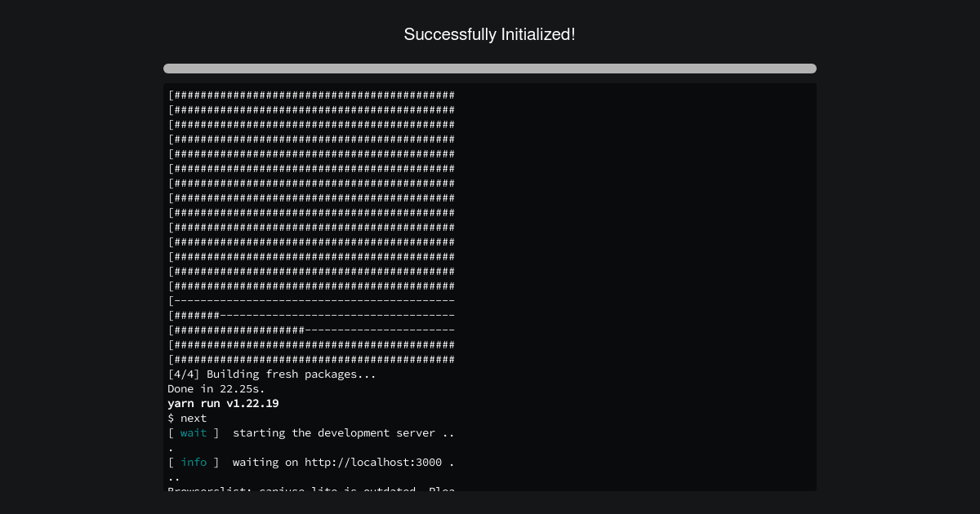The width and height of the screenshot is (980, 514).
Task: Click the cyan "info" status label
Action: coord(194,463)
